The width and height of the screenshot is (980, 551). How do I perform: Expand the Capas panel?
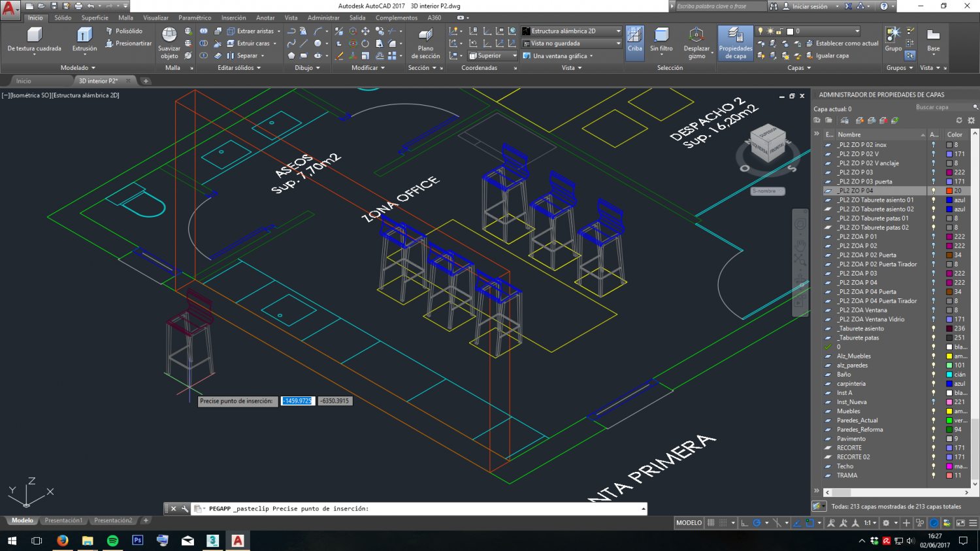pyautogui.click(x=799, y=68)
